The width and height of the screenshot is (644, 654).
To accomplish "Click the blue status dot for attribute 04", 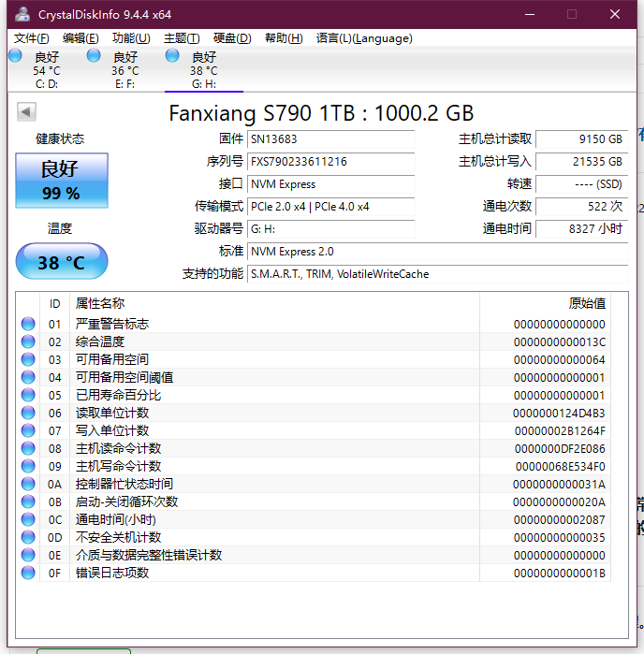I will coord(28,377).
